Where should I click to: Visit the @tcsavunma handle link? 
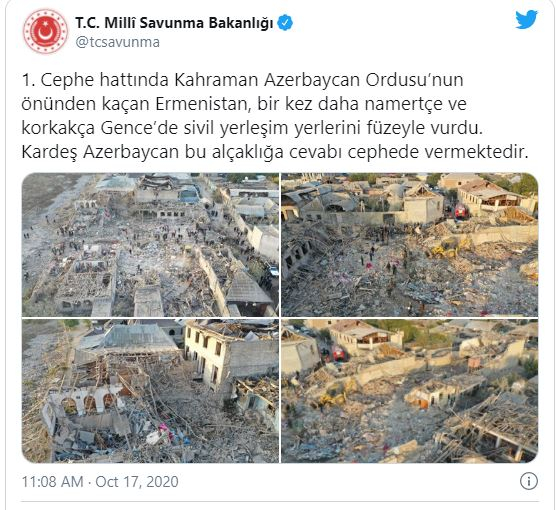pyautogui.click(x=118, y=42)
